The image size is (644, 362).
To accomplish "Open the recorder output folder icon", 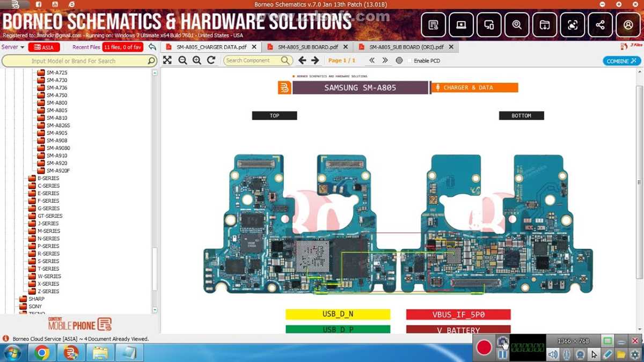I will [621, 354].
